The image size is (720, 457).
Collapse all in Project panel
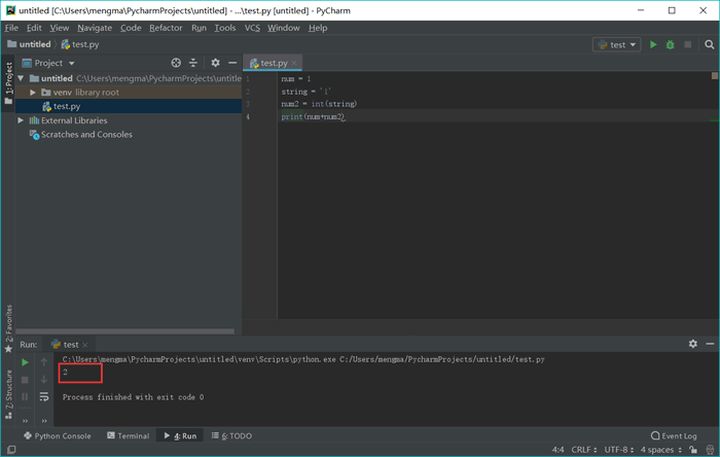click(x=193, y=63)
